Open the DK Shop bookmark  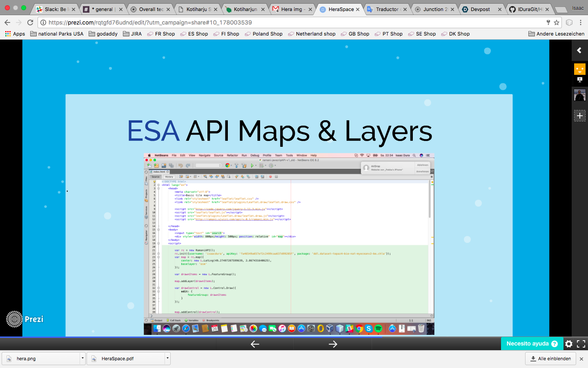pos(455,34)
